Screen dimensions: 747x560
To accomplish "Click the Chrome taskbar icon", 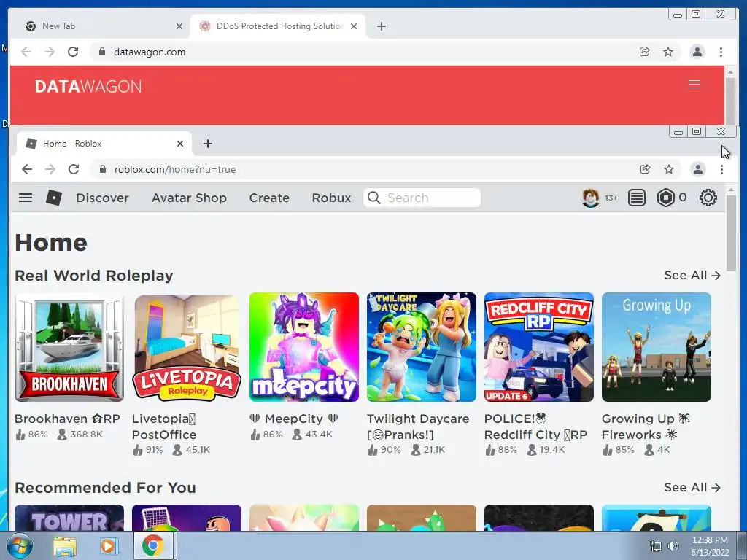I will click(152, 545).
